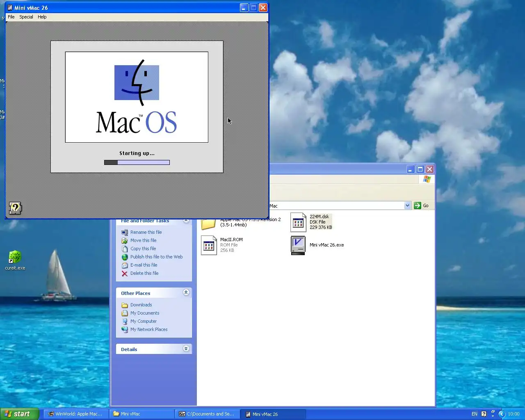Click the My Documents folder icon

[125, 313]
